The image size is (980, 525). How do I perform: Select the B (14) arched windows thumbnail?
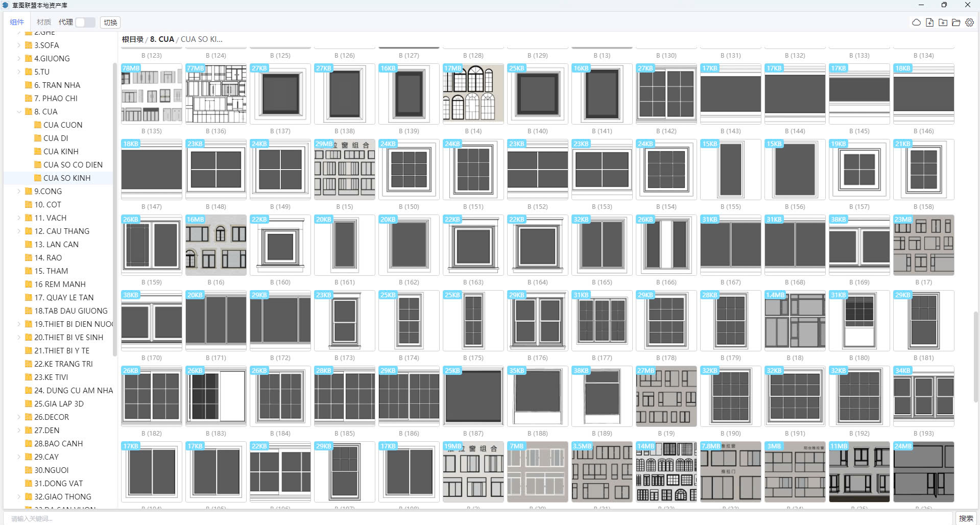473,93
